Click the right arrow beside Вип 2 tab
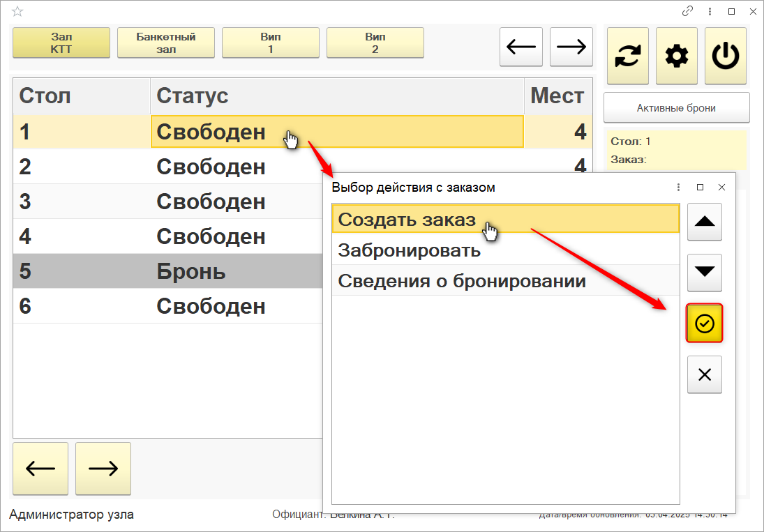This screenshot has width=764, height=532. coord(571,47)
